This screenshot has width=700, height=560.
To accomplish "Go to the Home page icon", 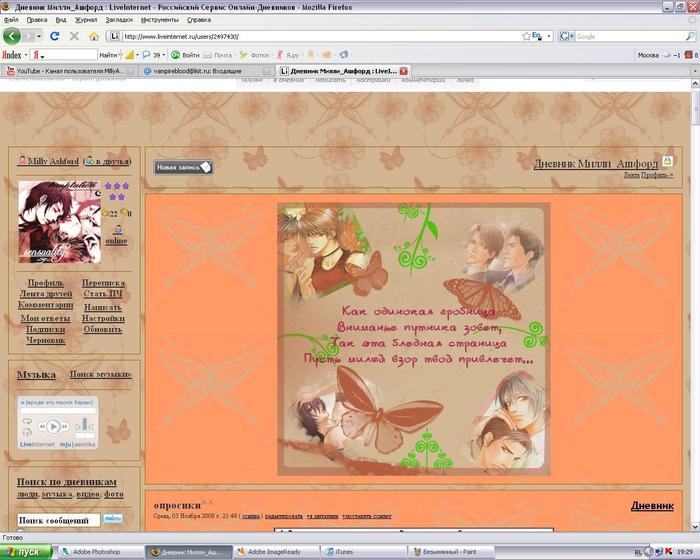I will (94, 36).
